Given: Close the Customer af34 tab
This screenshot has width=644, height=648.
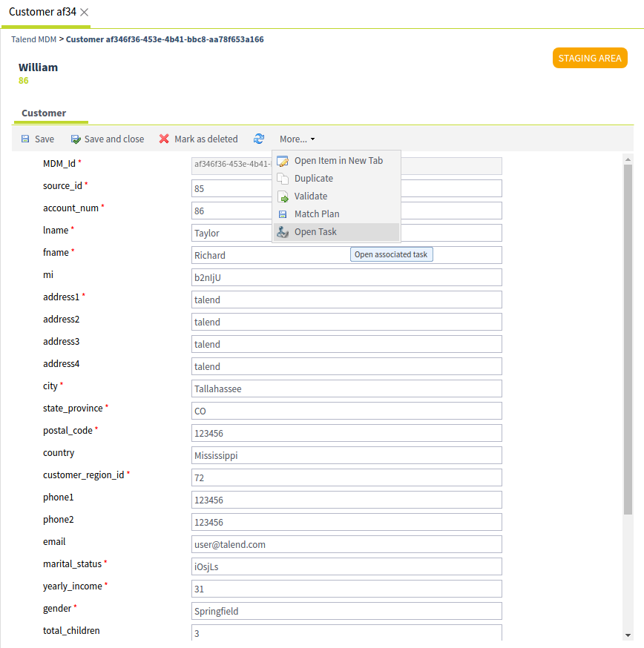Looking at the screenshot, I should [x=85, y=13].
